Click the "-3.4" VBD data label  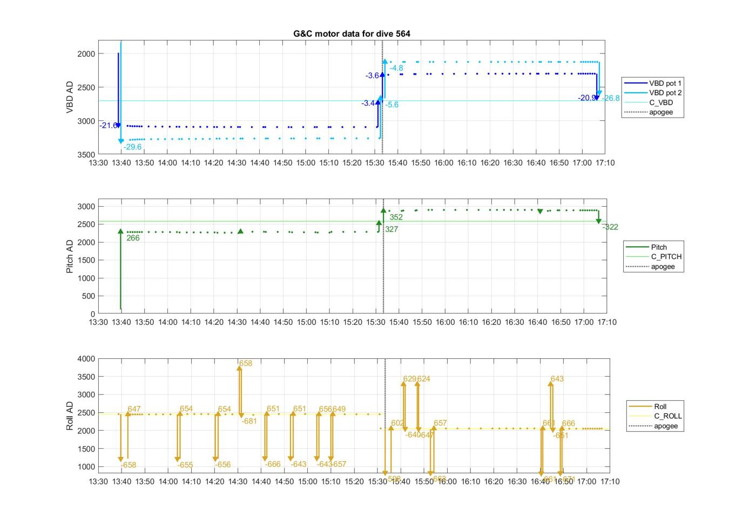[368, 103]
